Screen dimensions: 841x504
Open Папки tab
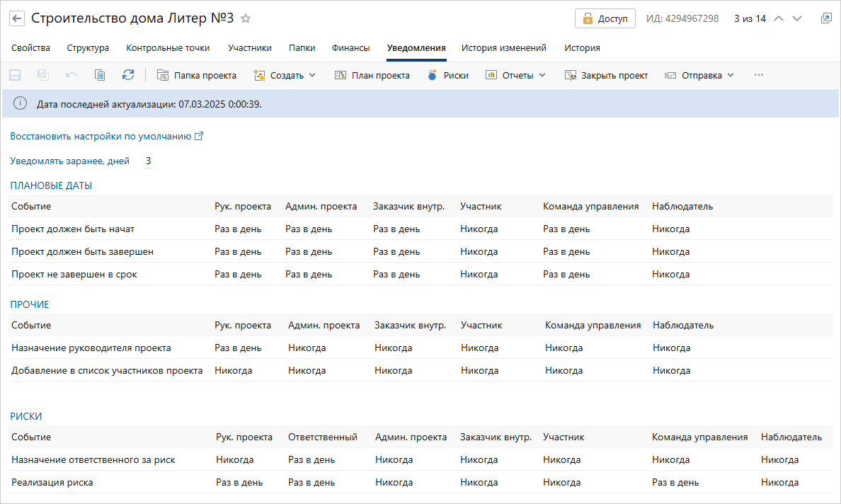click(302, 47)
